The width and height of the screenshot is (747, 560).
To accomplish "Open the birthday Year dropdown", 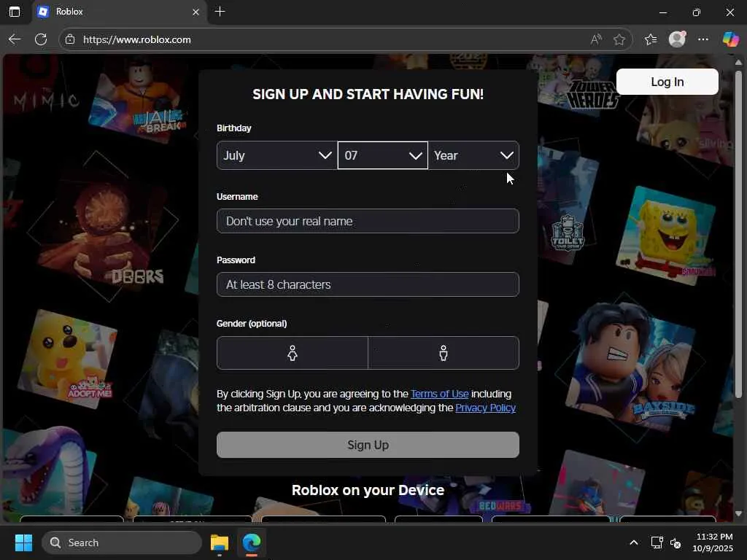I will (x=473, y=155).
